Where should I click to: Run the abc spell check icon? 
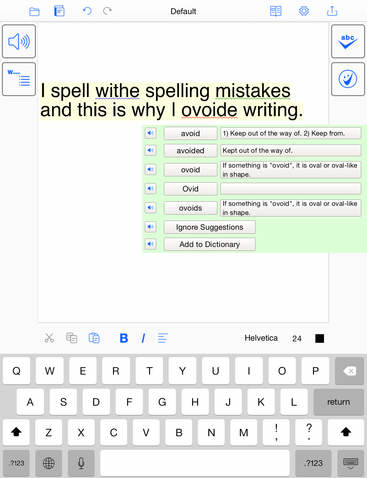[348, 41]
